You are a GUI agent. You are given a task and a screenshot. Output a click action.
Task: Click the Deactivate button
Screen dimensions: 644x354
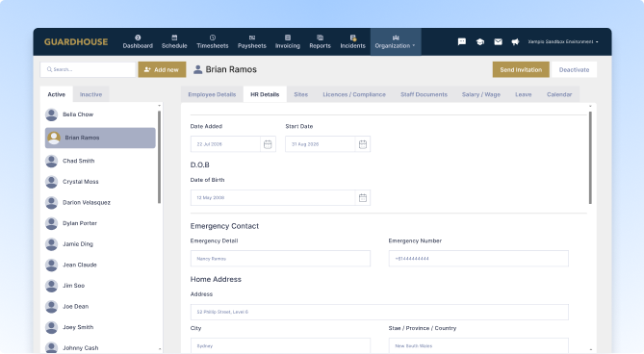click(x=574, y=69)
